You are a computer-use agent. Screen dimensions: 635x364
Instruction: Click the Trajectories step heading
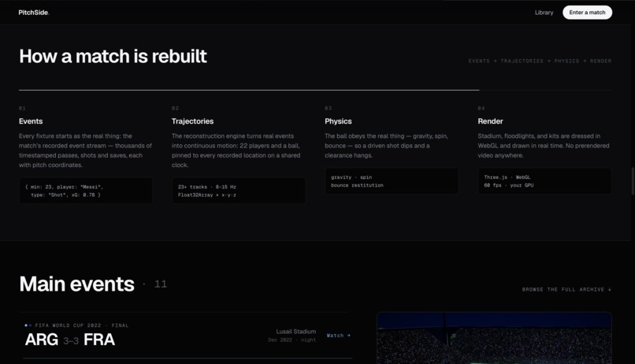click(x=192, y=121)
